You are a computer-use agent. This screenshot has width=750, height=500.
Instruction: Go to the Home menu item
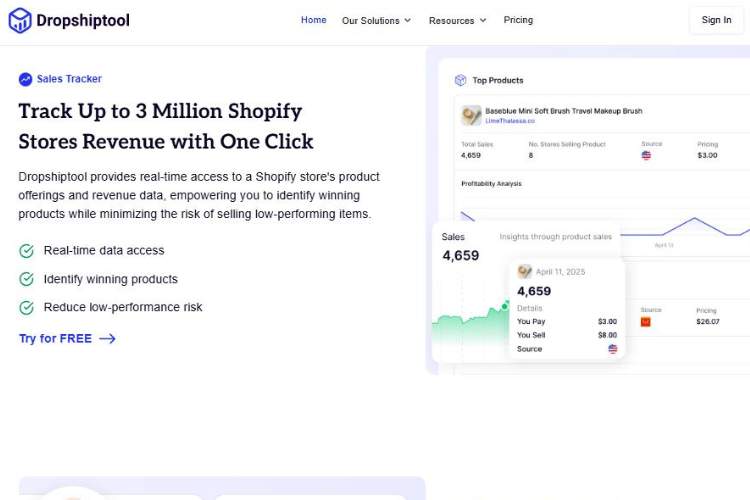coord(313,20)
